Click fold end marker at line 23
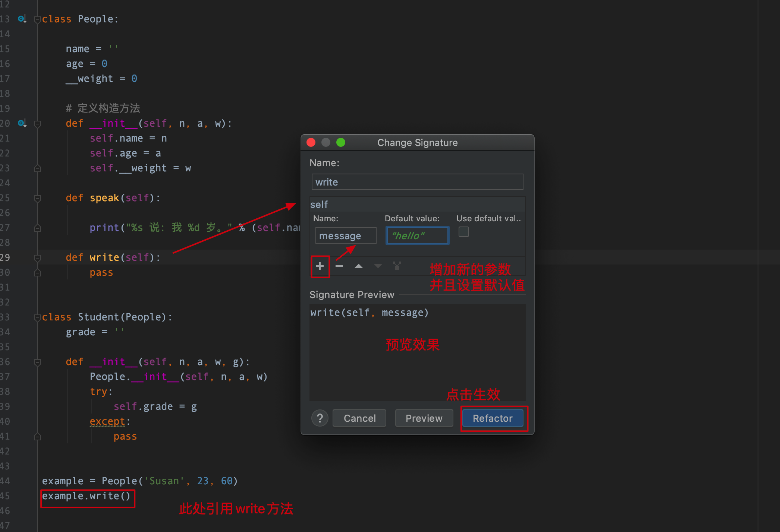 click(x=37, y=168)
